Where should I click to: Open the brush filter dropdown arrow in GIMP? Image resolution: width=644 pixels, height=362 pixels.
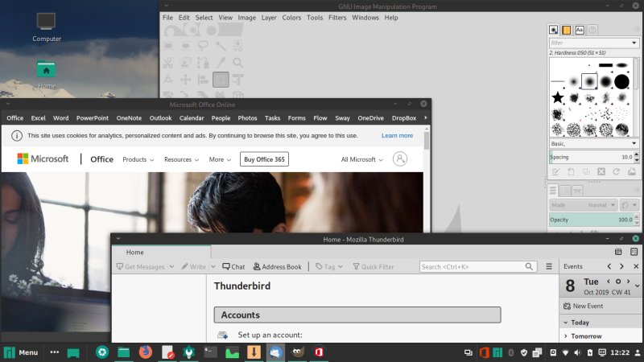634,43
